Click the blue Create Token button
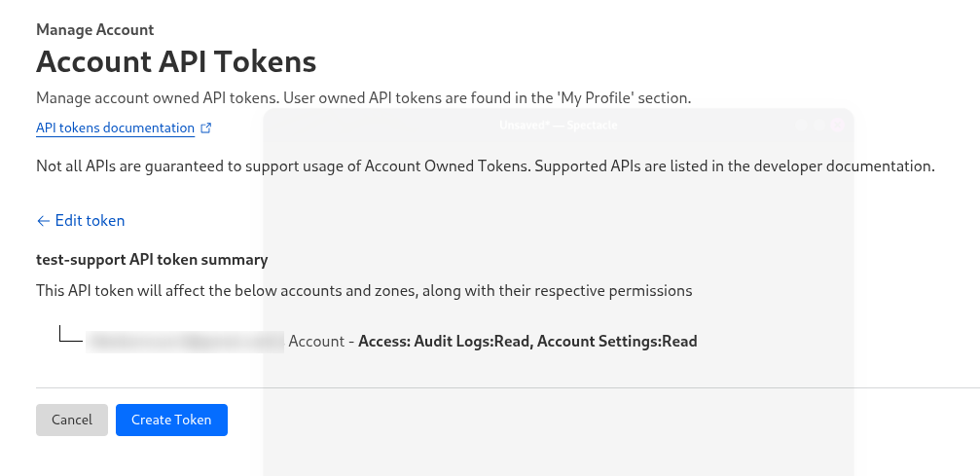The width and height of the screenshot is (980, 476). click(171, 420)
